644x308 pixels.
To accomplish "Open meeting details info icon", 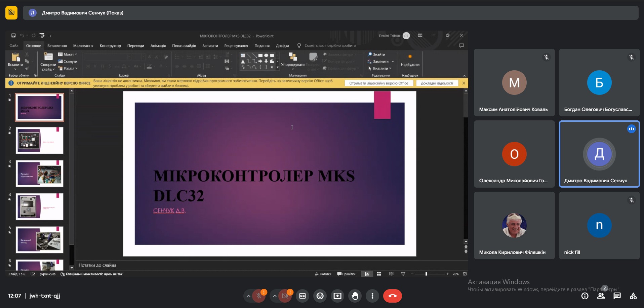I will (x=585, y=296).
